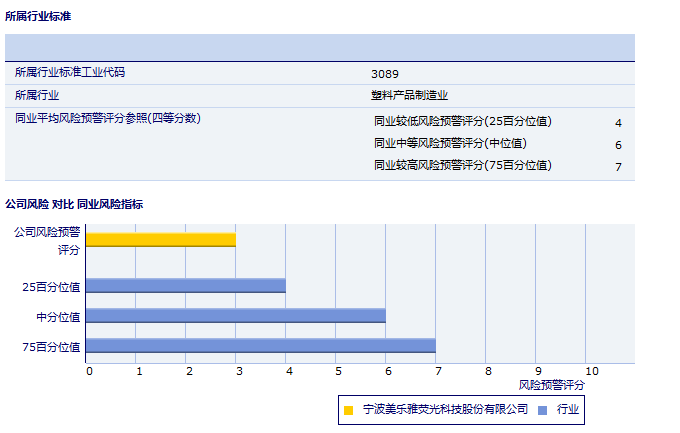Click the blue 中分位值 bar
Image resolution: width=680 pixels, height=433 pixels.
click(235, 316)
